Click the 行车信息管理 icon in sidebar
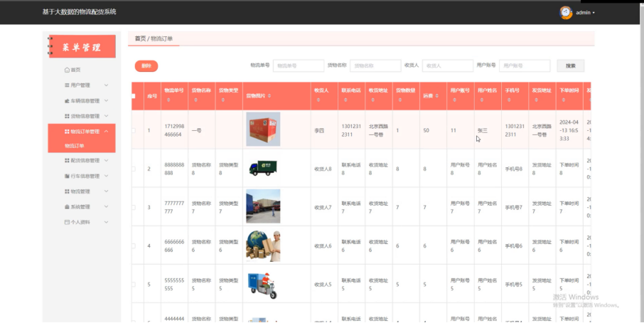This screenshot has height=323, width=644. 67,176
